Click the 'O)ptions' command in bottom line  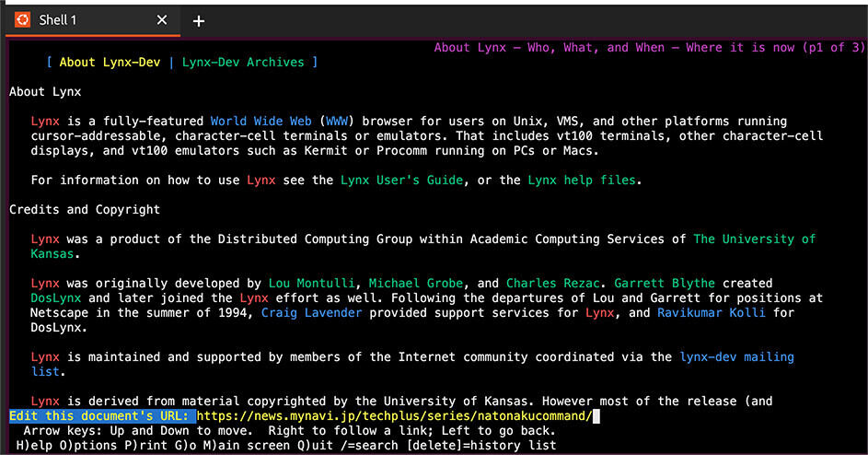point(88,445)
